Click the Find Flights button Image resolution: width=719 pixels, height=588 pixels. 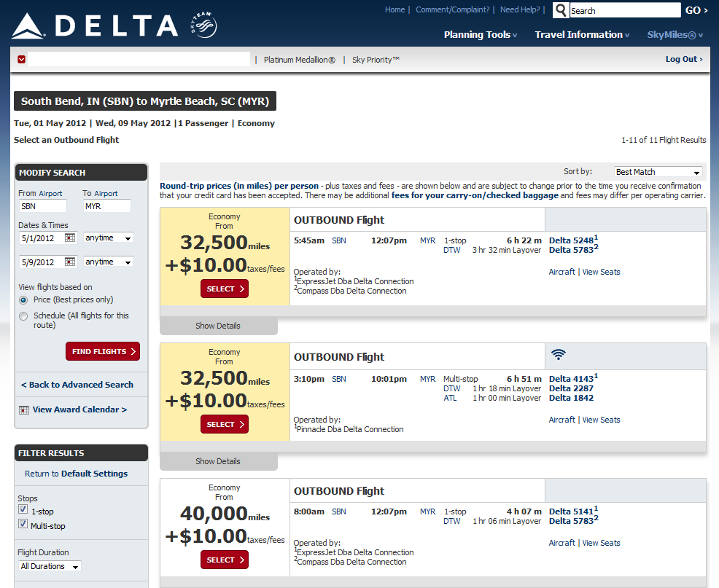click(103, 351)
